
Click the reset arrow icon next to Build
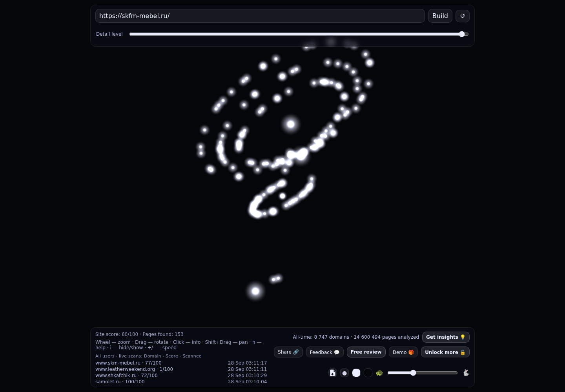pyautogui.click(x=463, y=16)
